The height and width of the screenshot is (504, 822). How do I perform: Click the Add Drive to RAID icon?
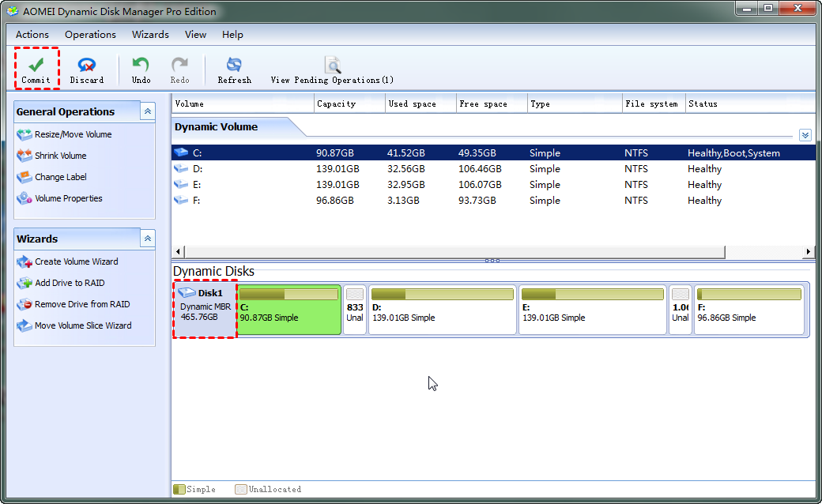click(x=25, y=283)
